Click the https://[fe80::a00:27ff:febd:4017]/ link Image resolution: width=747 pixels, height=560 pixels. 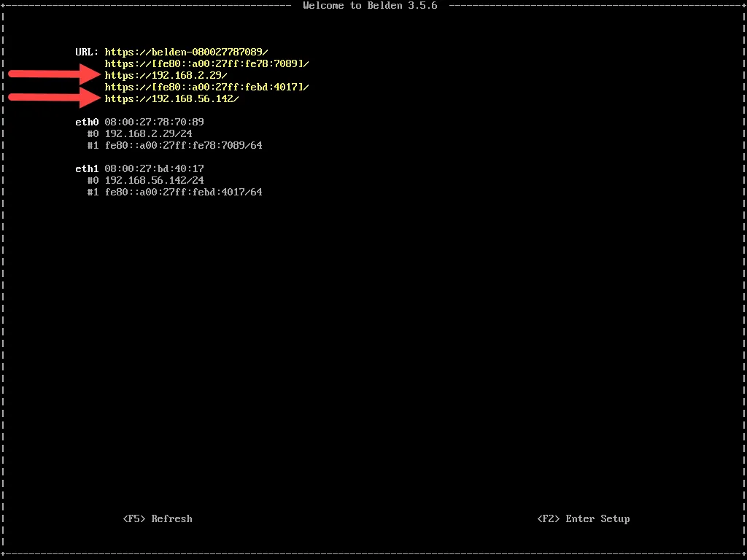point(207,87)
